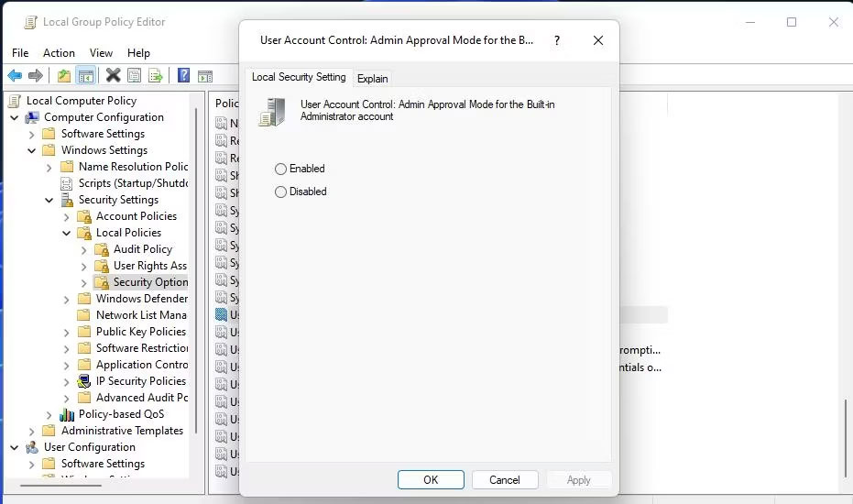Click the Delete X icon in the toolbar
Viewport: 853px width, 504px height.
(x=114, y=75)
